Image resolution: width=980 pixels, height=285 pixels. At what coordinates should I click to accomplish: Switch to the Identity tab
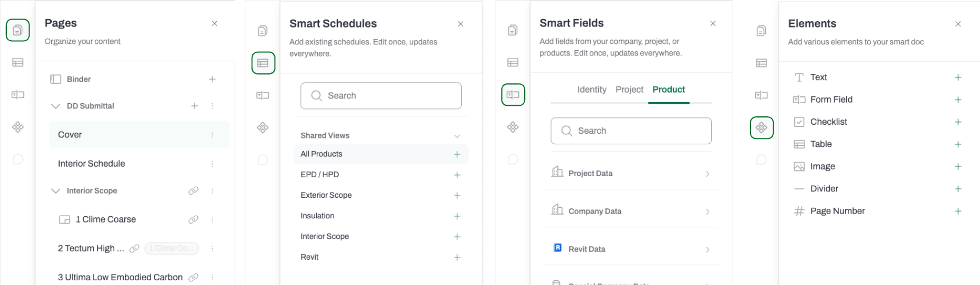tap(592, 89)
